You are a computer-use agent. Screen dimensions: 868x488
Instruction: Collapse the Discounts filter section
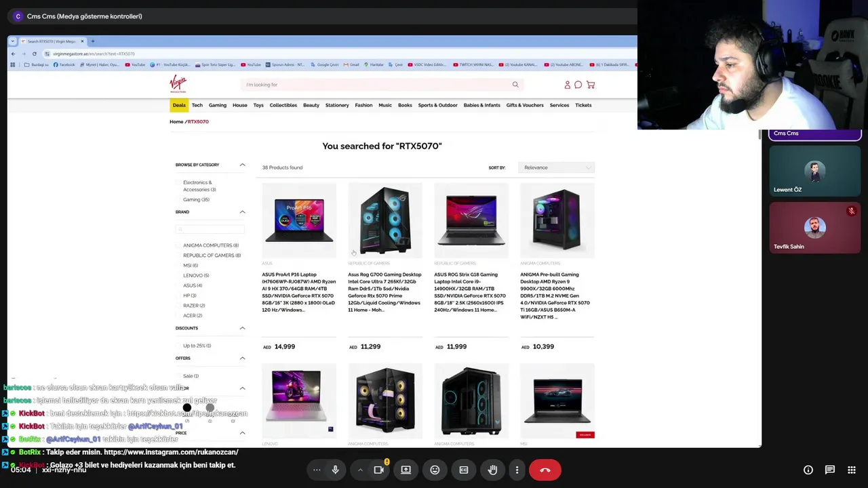click(242, 328)
